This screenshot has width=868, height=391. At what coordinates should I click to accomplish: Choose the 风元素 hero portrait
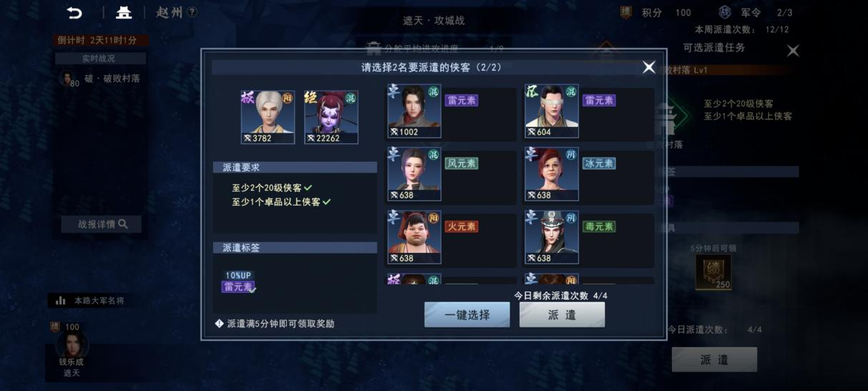click(414, 174)
